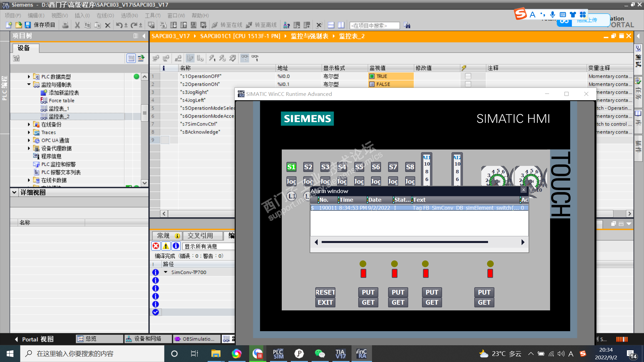Click the Modify once lightning icon

[x=212, y=58]
